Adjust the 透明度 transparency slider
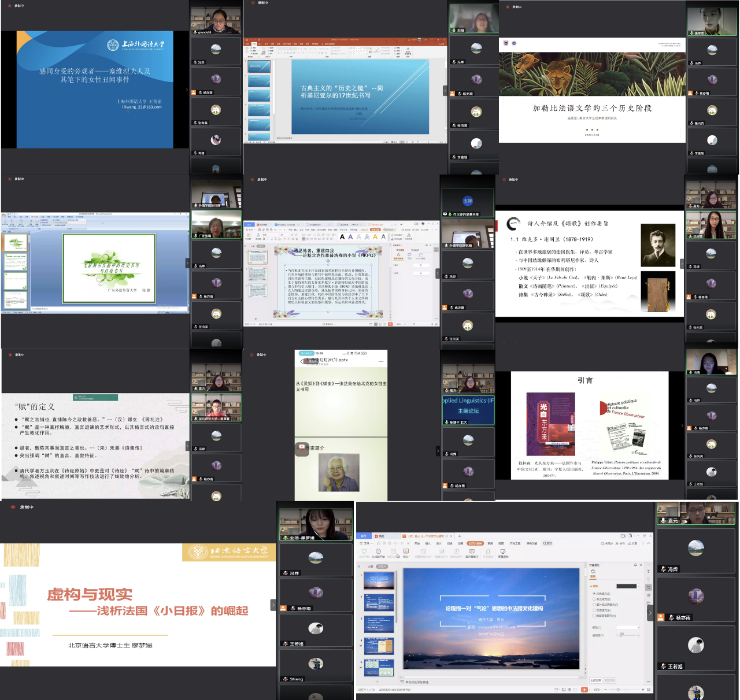The height and width of the screenshot is (700, 740). click(622, 635)
